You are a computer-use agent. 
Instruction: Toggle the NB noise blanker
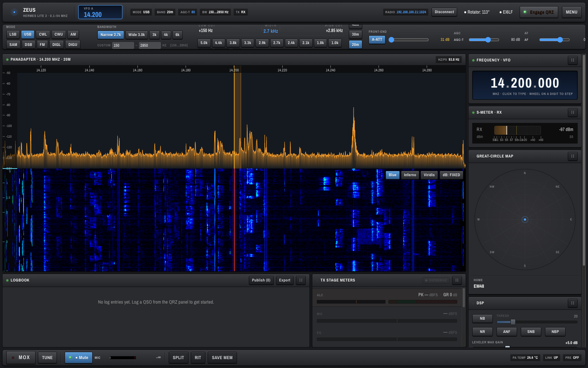[482, 319]
